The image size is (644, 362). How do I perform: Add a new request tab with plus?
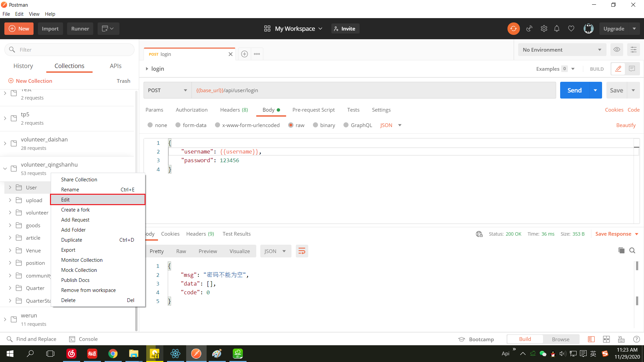(x=245, y=54)
